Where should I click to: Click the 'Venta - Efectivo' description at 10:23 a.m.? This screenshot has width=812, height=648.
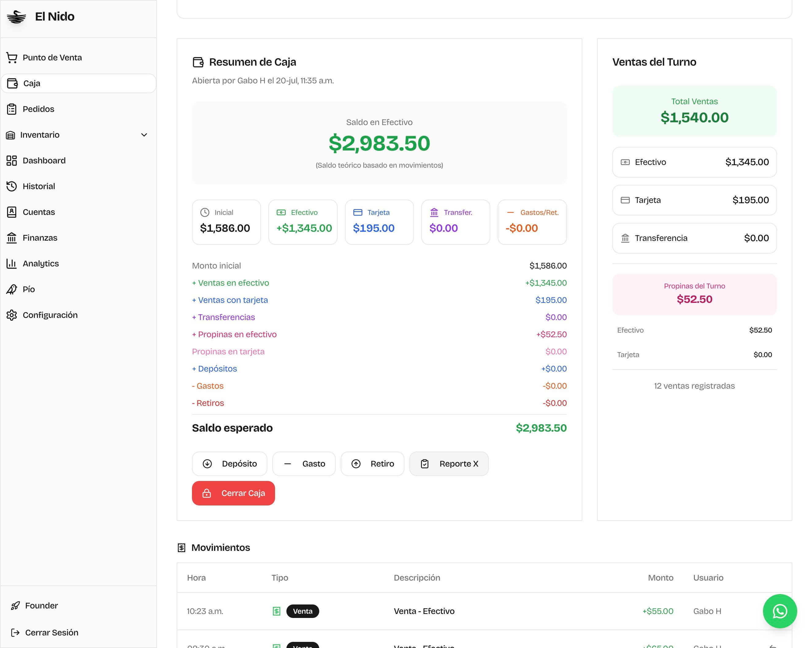(x=424, y=611)
